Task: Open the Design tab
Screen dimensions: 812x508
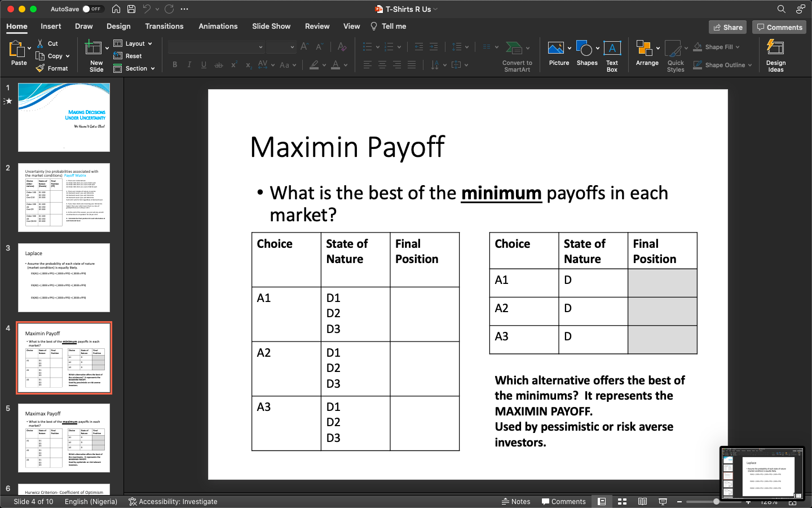Action: (x=118, y=26)
